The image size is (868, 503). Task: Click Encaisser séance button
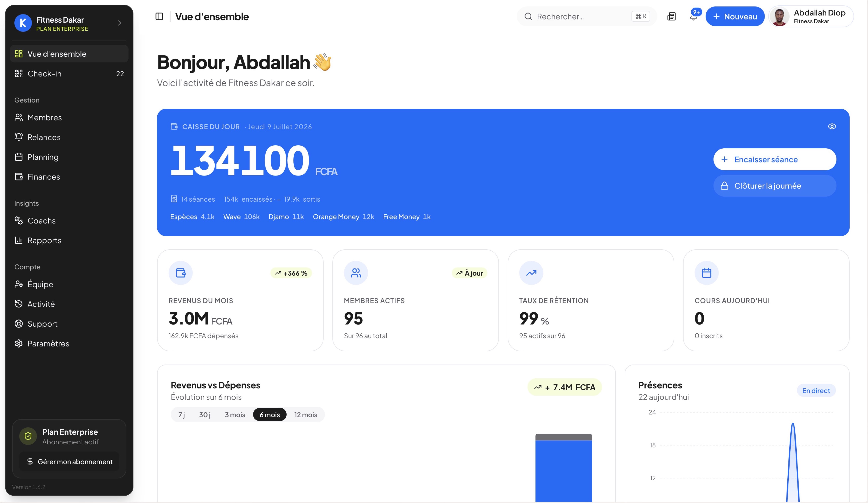click(x=775, y=159)
